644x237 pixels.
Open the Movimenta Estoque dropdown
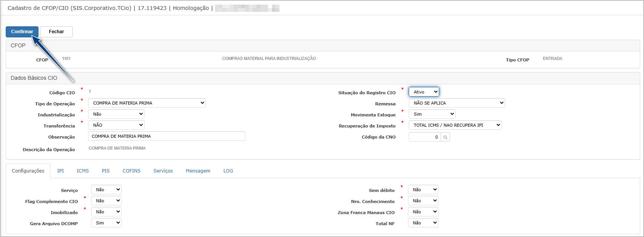pos(432,114)
